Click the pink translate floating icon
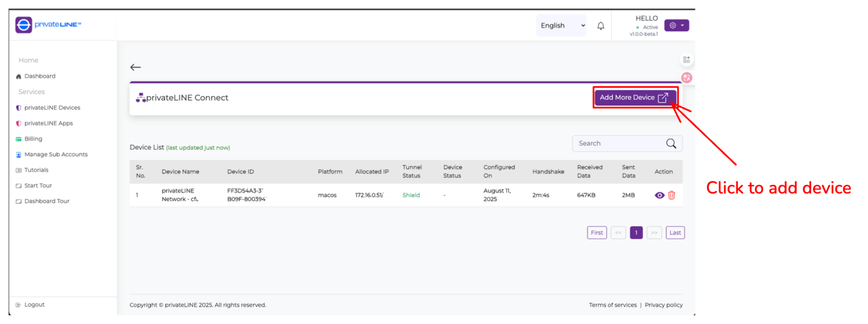Screen dimensions: 868x324 click(x=686, y=78)
